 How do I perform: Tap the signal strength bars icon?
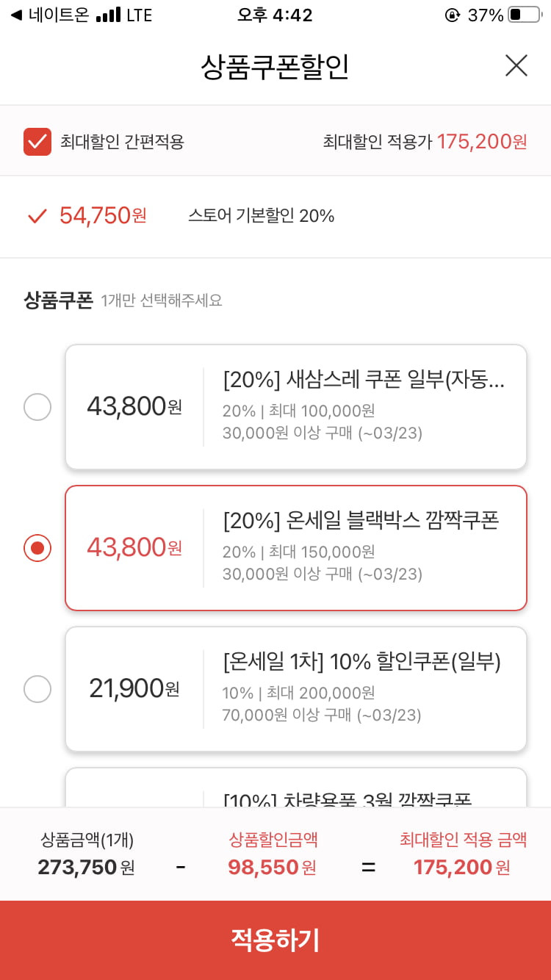click(109, 15)
